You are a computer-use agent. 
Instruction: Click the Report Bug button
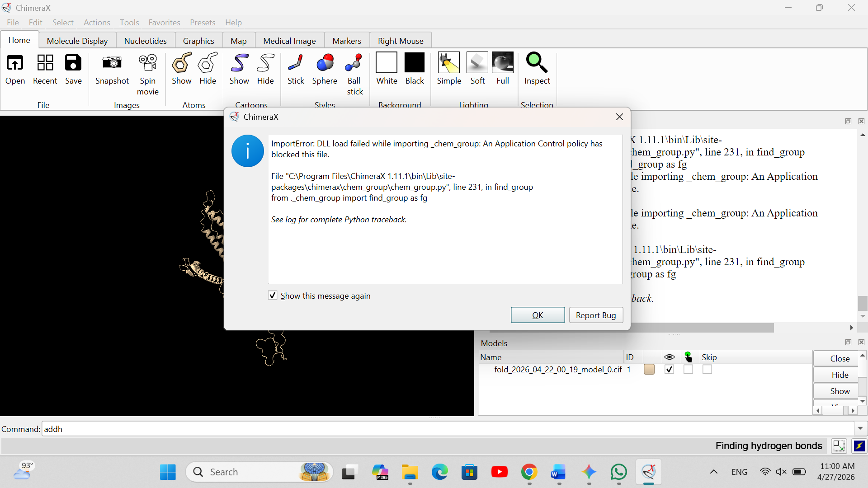point(595,315)
